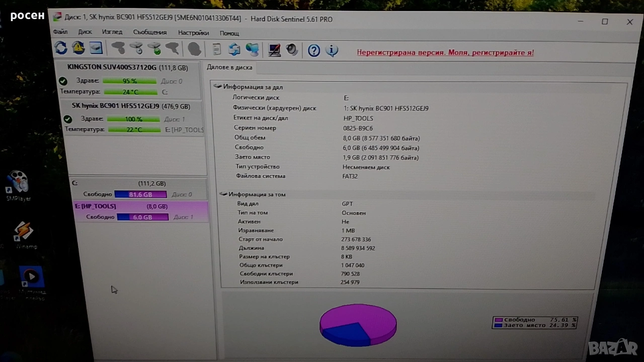Click the blue info bubble icon
644x362 pixels.
click(x=332, y=50)
